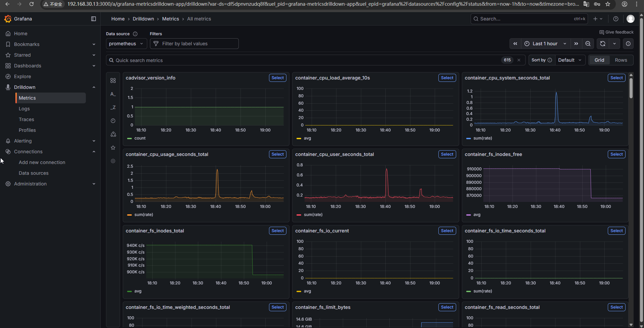Open the Last 1 hour time picker

click(545, 44)
